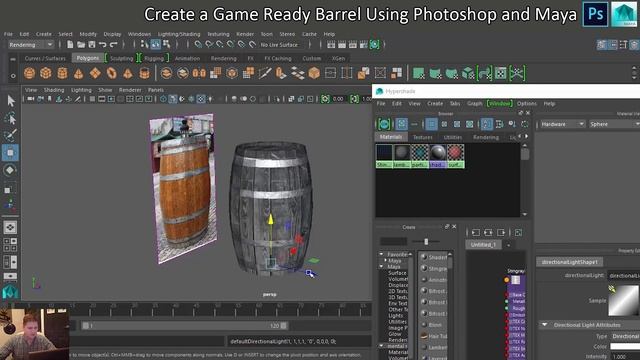Screen dimensions: 640x360
Task: Toggle Hypershade browser view as icons
Action: point(432,124)
